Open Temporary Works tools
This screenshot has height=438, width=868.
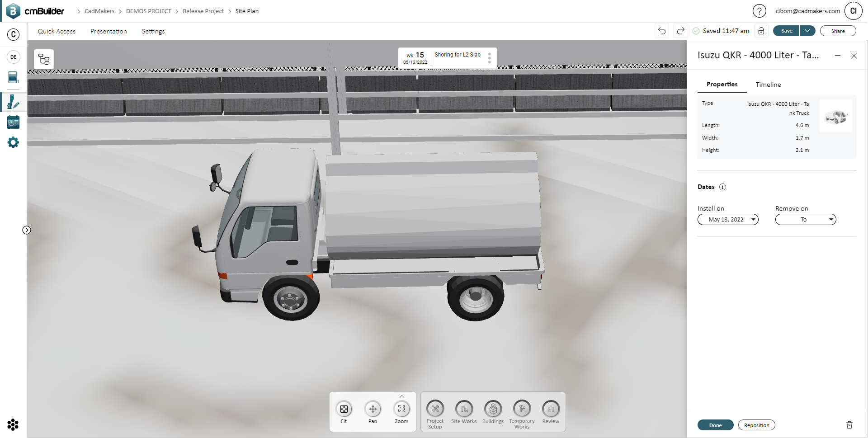522,414
